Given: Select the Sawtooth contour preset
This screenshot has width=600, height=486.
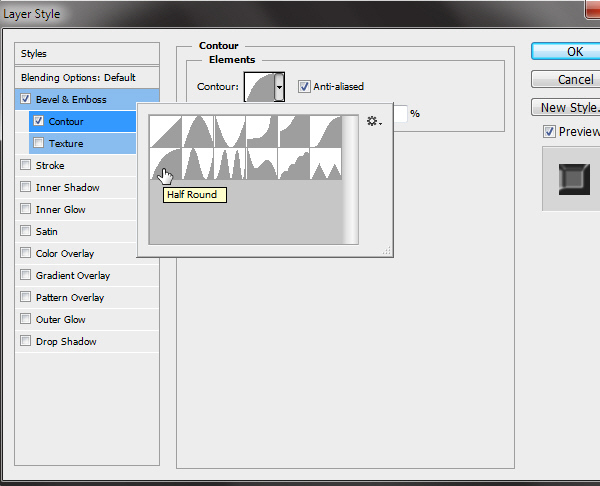Looking at the screenshot, I should point(326,164).
